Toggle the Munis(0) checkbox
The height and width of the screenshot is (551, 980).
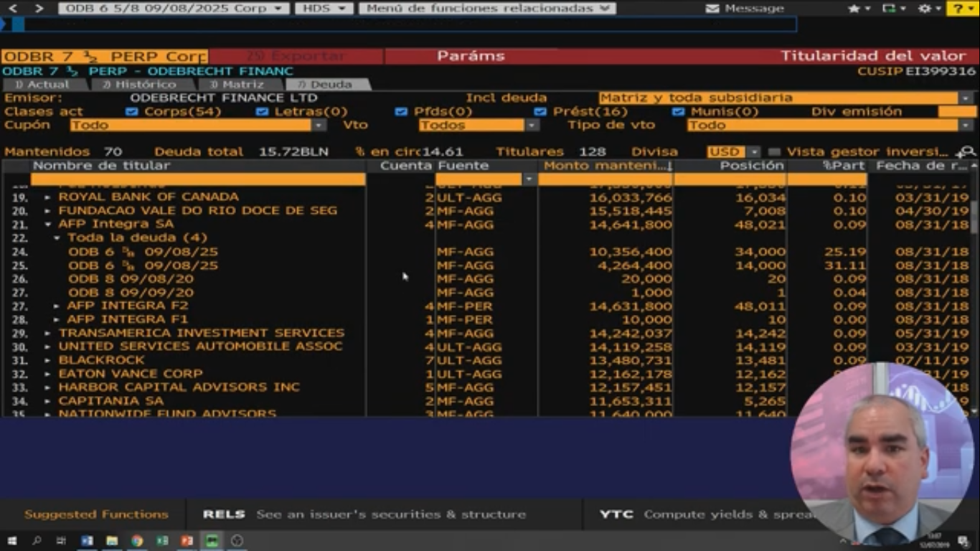pyautogui.click(x=678, y=112)
